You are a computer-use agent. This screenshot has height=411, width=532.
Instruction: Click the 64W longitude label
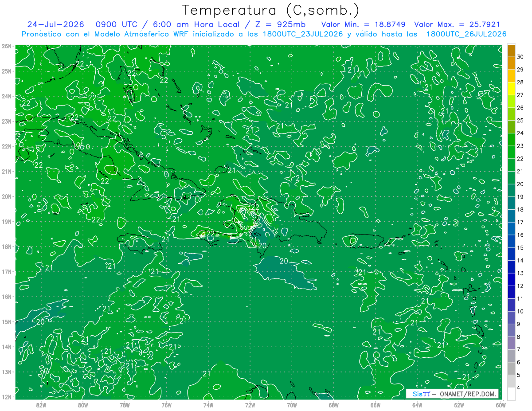click(417, 405)
